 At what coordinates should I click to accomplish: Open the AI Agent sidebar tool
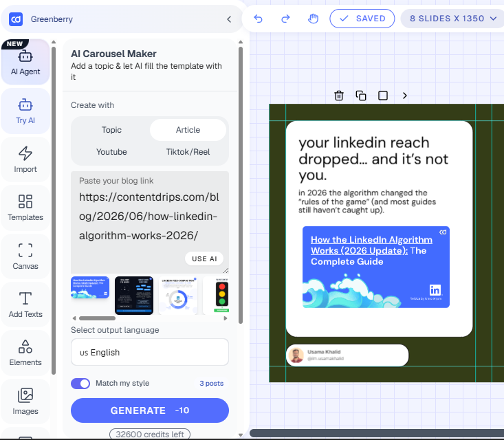pyautogui.click(x=25, y=63)
